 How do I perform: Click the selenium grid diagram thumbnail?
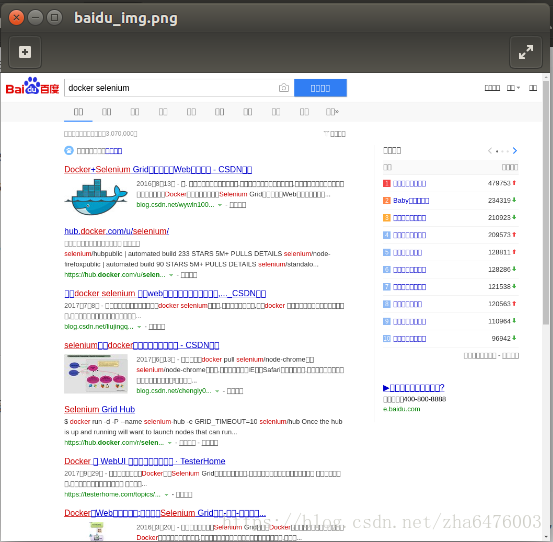[x=96, y=374]
